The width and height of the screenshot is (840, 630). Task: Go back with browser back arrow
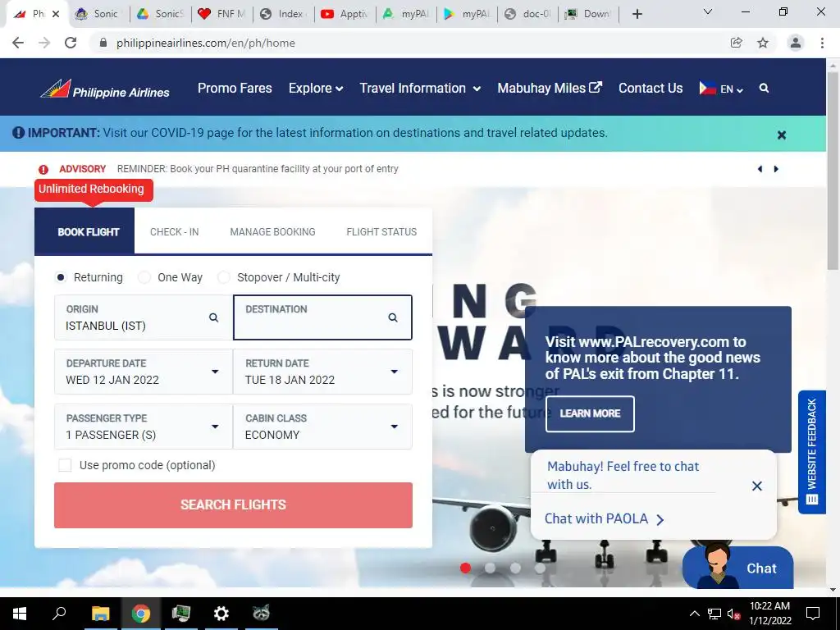tap(18, 43)
